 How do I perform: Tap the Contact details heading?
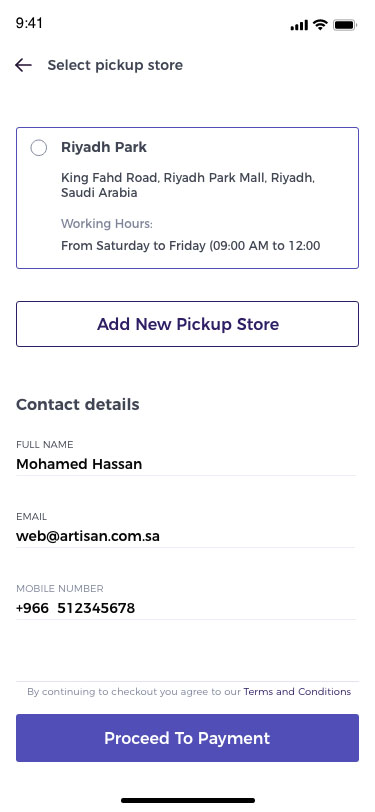click(x=78, y=404)
